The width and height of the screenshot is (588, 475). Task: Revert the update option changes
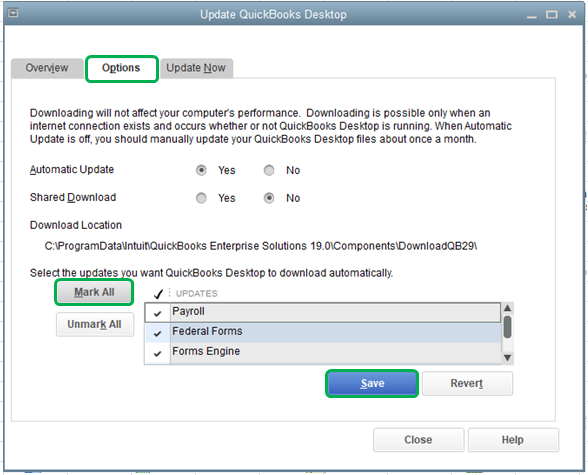coord(467,384)
